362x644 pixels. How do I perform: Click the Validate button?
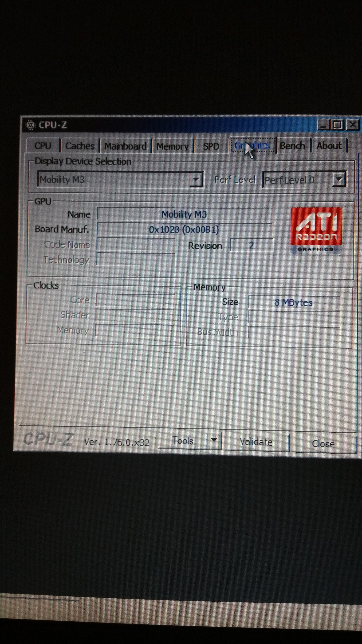pos(256,442)
